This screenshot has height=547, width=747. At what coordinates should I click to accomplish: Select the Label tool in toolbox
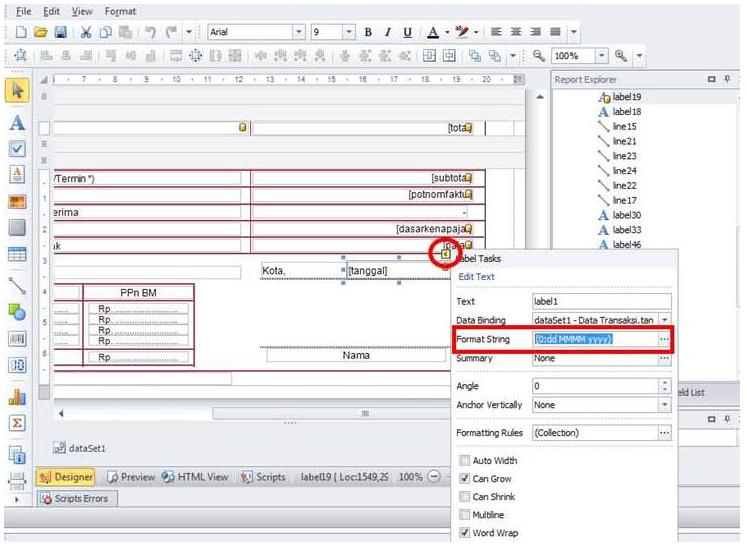(17, 122)
